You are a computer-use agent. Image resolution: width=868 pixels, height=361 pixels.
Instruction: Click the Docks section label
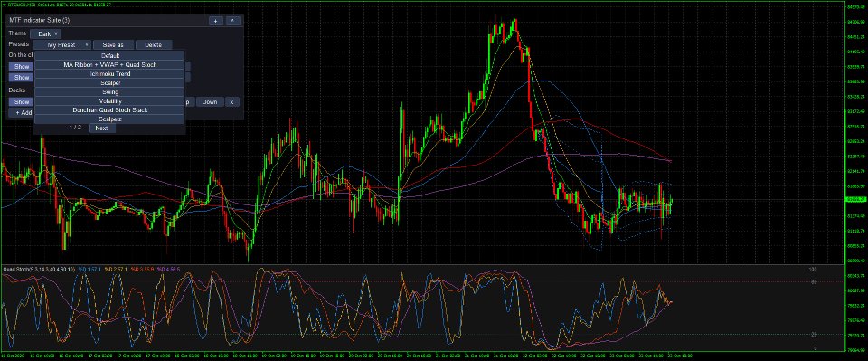pos(16,90)
